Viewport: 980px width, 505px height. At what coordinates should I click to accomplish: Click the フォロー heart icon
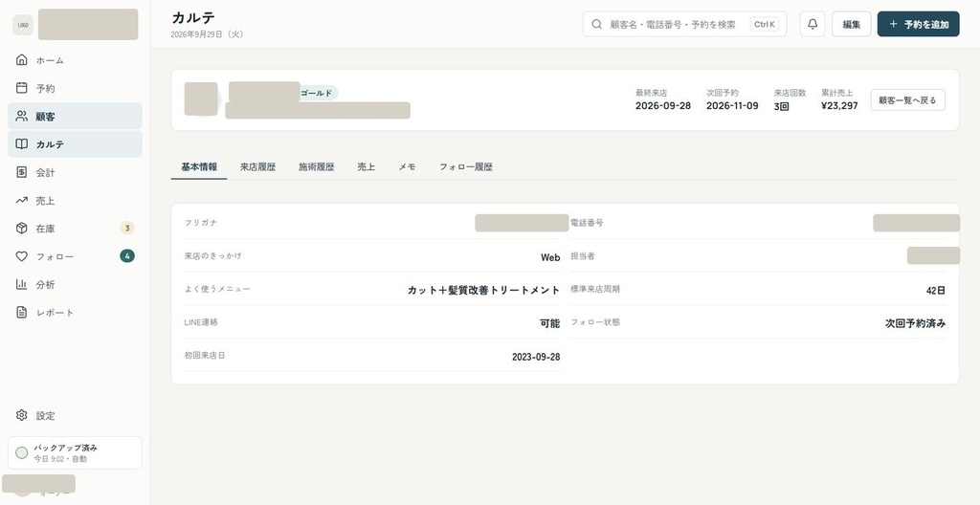(x=22, y=256)
